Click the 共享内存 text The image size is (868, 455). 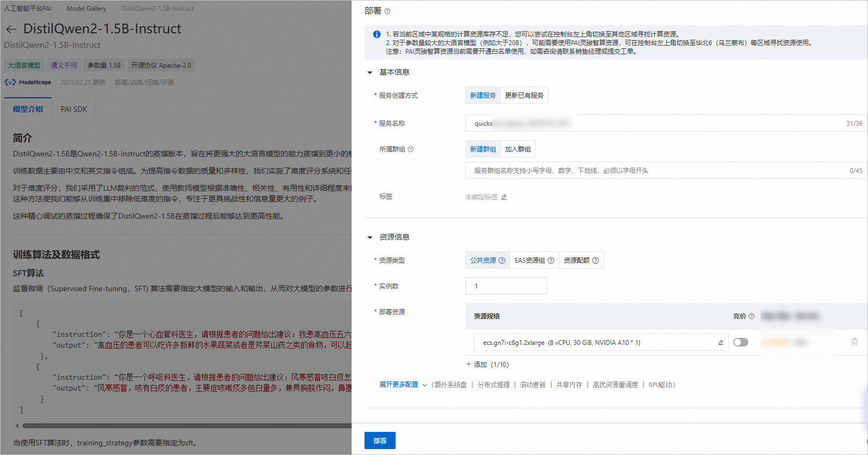[569, 385]
